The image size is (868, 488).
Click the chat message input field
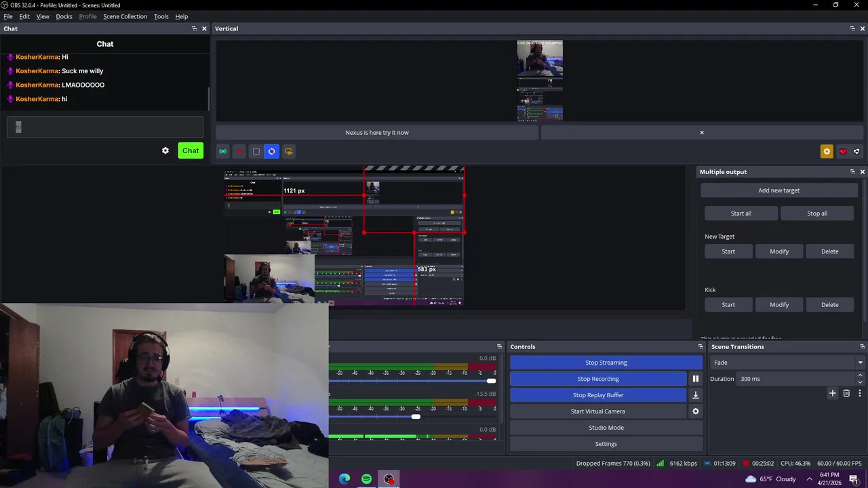tap(105, 127)
